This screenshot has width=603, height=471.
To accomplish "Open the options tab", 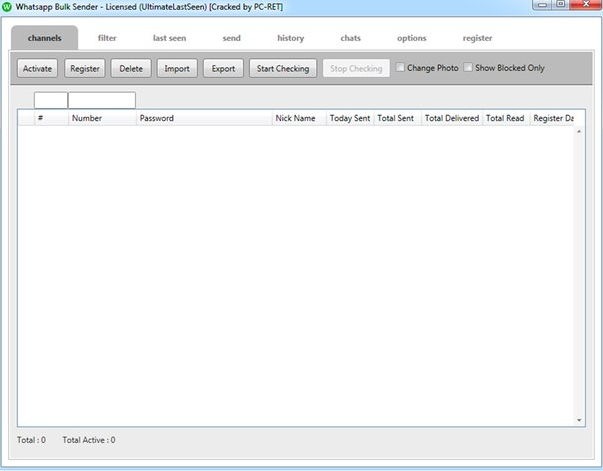I will click(411, 38).
